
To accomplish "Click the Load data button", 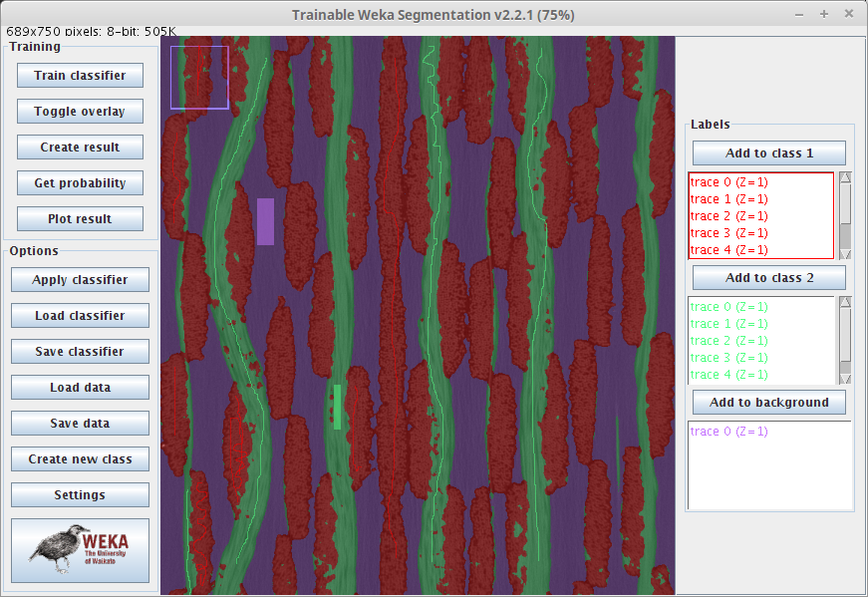I will 80,388.
